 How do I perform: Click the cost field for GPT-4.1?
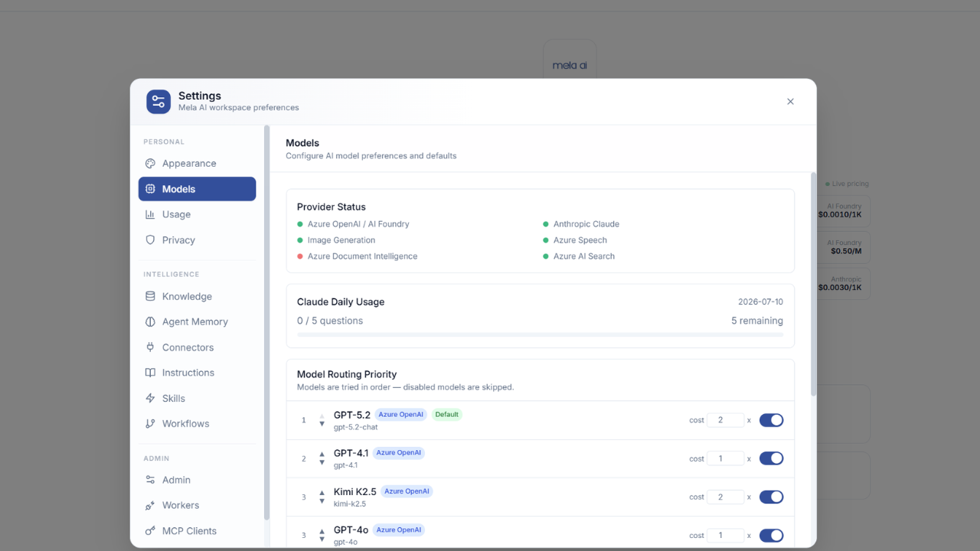(x=726, y=458)
